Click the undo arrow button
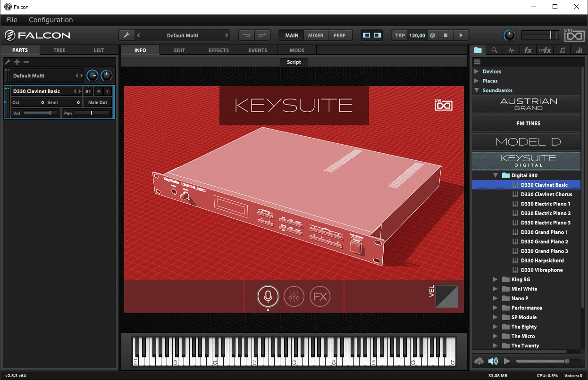This screenshot has width=588, height=380. coord(246,35)
